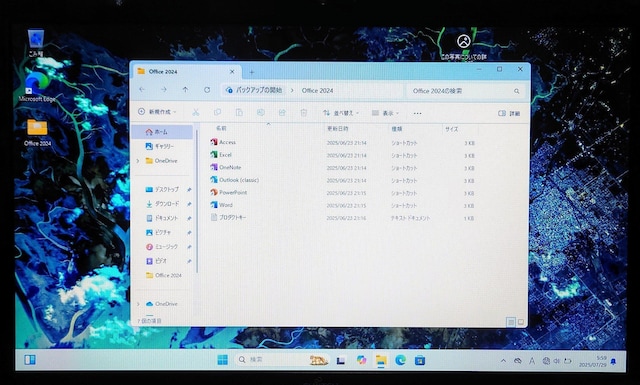The width and height of the screenshot is (640, 385).
Task: Add a new Explorer tab
Action: click(x=252, y=72)
